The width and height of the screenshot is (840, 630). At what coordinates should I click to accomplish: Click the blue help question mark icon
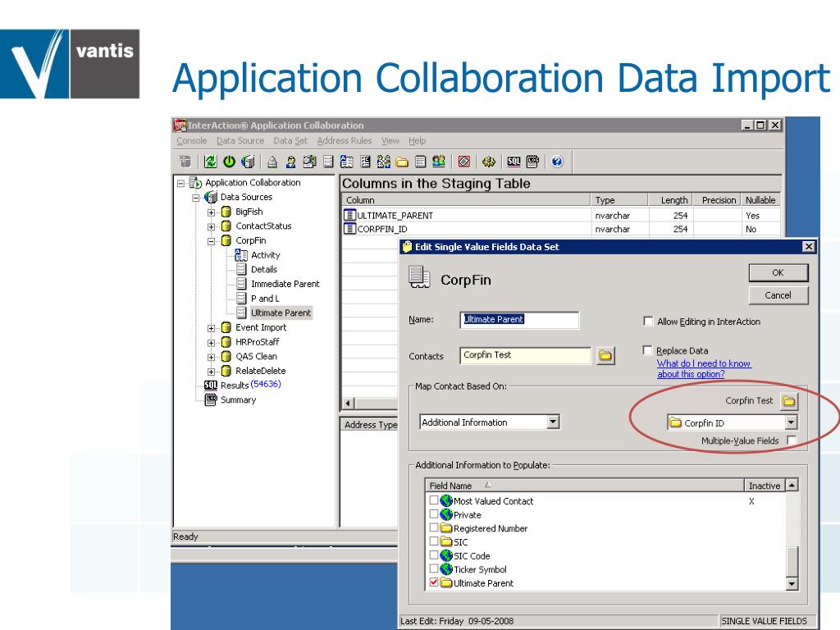[557, 162]
